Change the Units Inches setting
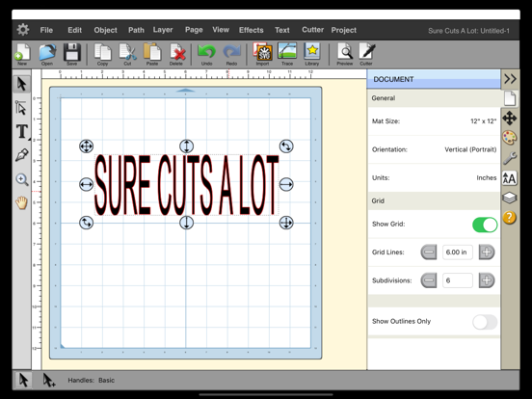Screen dimensions: 532x399 (x=434, y=177)
